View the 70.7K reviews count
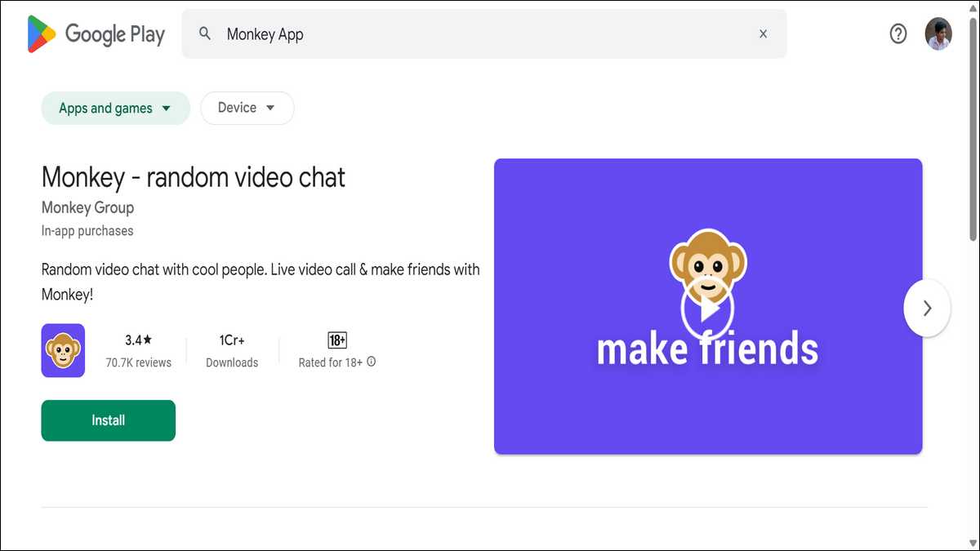Screen dimensions: 980x551 (x=139, y=362)
